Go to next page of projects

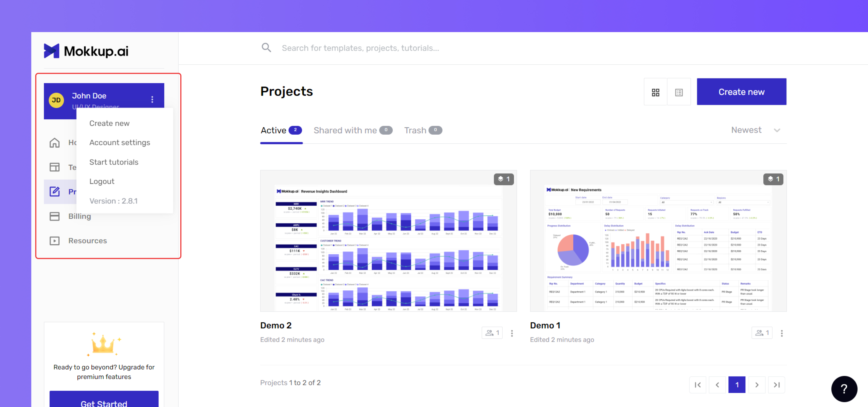pos(757,385)
